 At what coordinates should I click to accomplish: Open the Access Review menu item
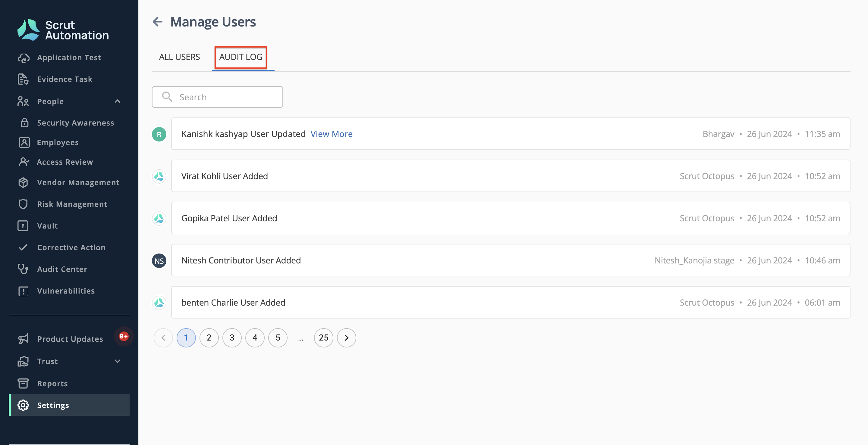coord(65,162)
